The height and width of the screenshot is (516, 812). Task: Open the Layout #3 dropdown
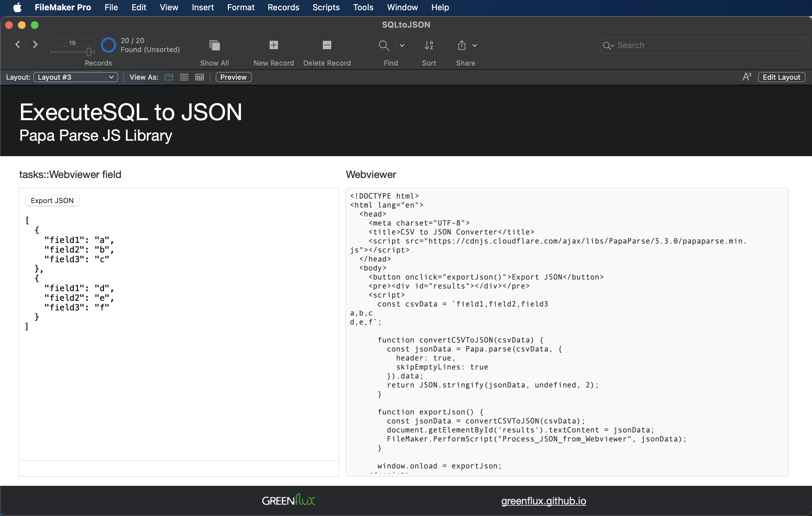[x=75, y=77]
